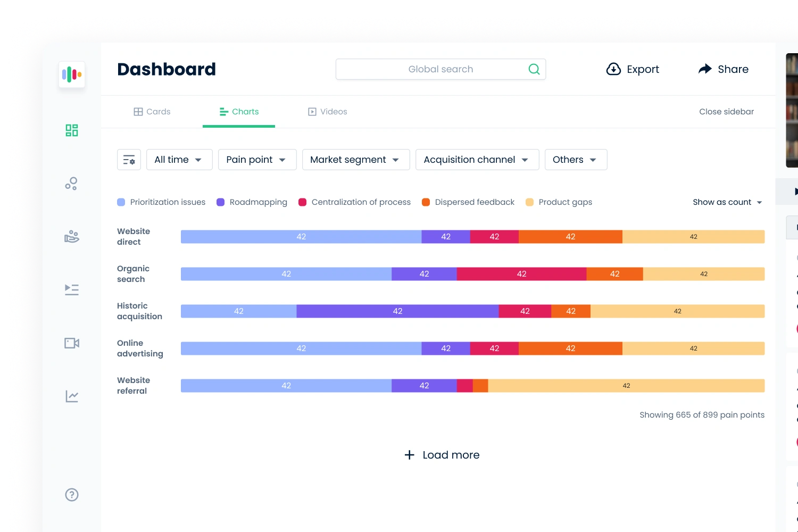Click the Website referral row label
Screen dimensions: 798x532
pos(134,386)
